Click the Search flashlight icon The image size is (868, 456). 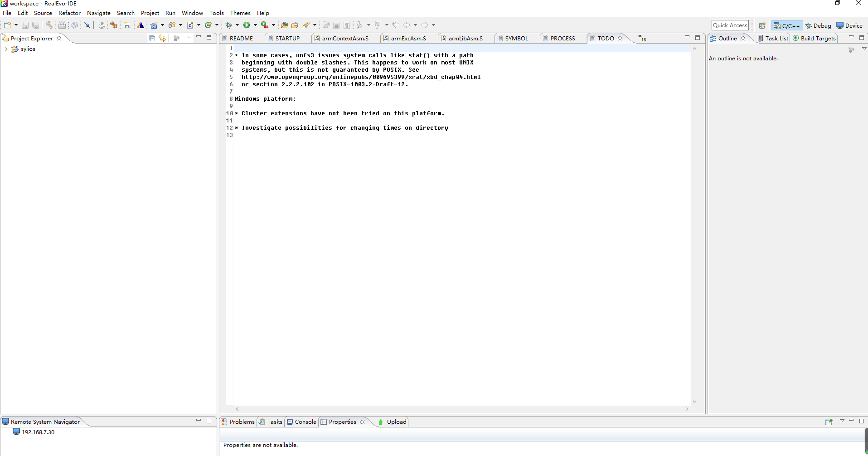(x=306, y=25)
